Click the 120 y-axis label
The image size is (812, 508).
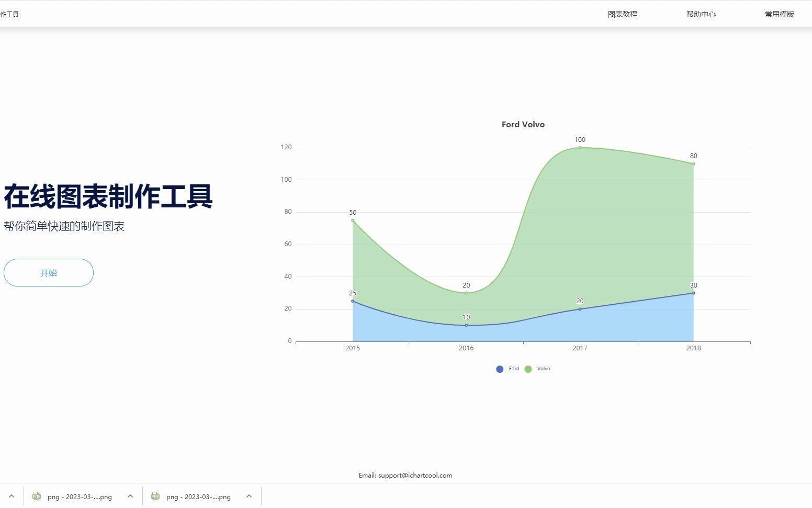(x=286, y=147)
